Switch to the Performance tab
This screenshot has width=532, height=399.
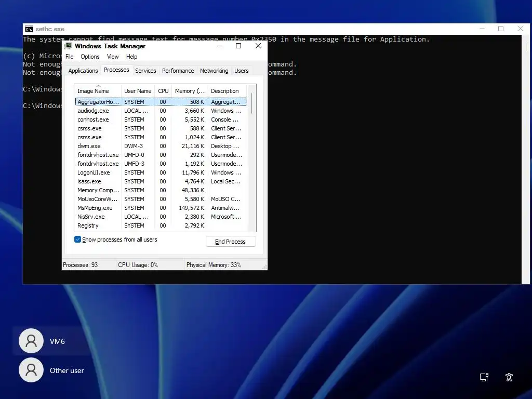click(x=178, y=71)
